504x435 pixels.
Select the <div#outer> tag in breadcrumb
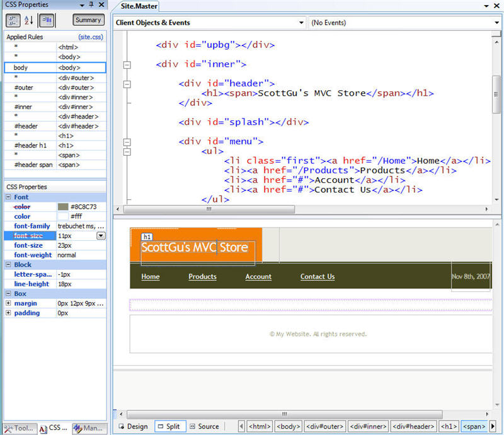324,427
